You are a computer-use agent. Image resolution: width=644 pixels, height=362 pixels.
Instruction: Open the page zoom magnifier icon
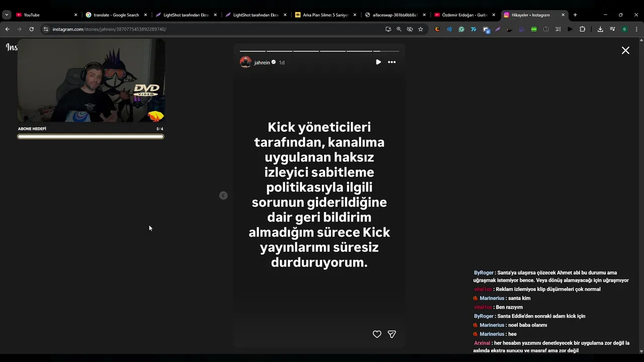coord(399,29)
